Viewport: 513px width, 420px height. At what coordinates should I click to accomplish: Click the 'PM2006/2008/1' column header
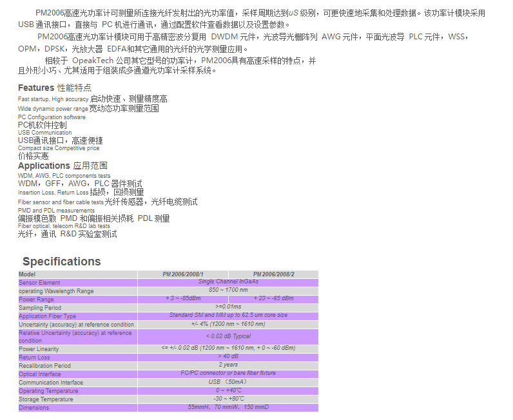click(x=183, y=274)
